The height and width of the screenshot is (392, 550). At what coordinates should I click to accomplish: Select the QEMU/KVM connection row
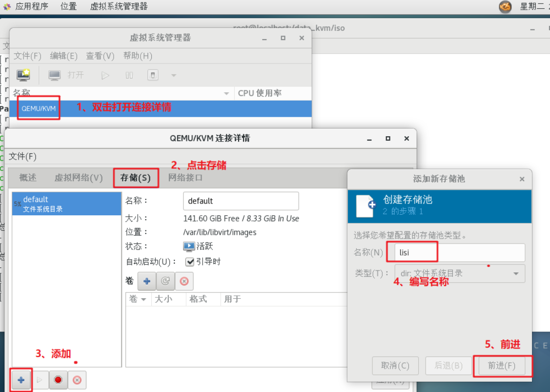(x=161, y=108)
